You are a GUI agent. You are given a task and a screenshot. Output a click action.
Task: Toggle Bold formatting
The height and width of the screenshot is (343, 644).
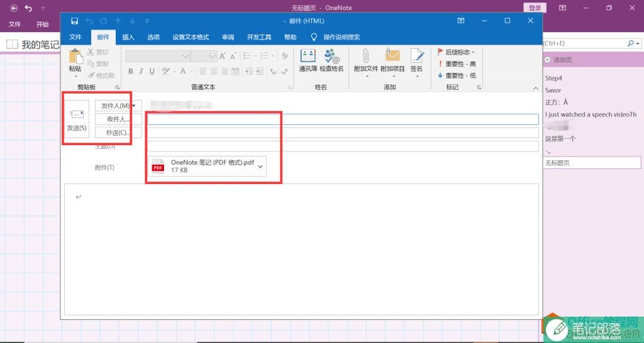click(x=131, y=72)
